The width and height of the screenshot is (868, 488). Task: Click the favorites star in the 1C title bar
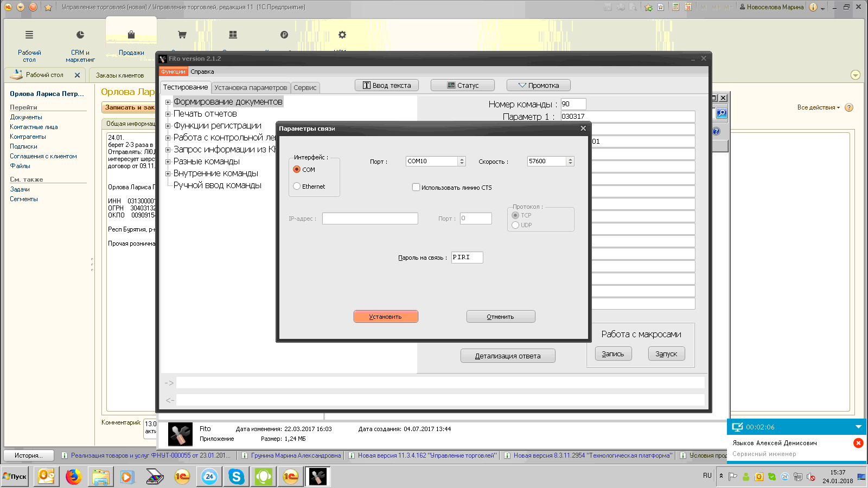pyautogui.click(x=48, y=7)
